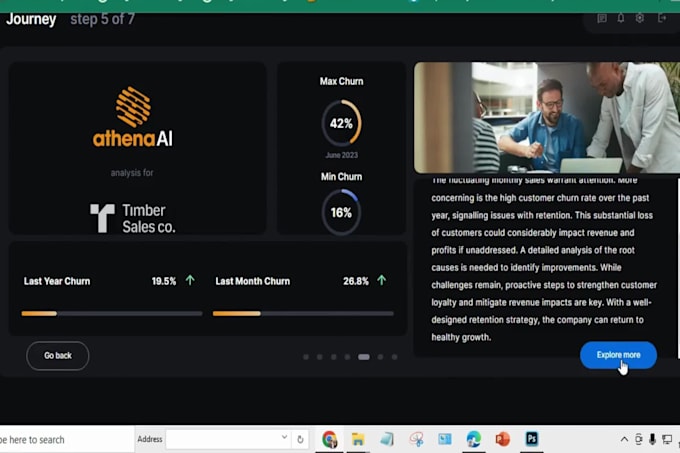Click the athenaAI logo
680x453 pixels.
pos(133,117)
